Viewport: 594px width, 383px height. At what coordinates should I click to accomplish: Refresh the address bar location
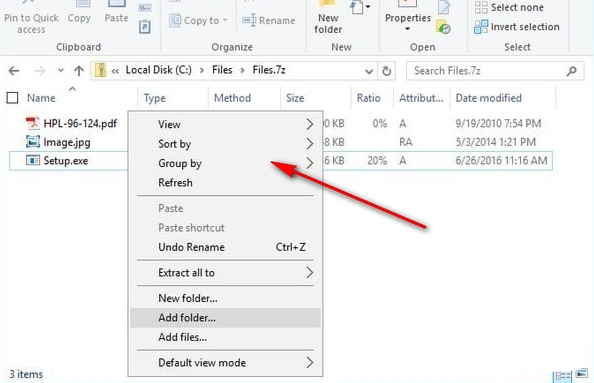click(x=386, y=71)
